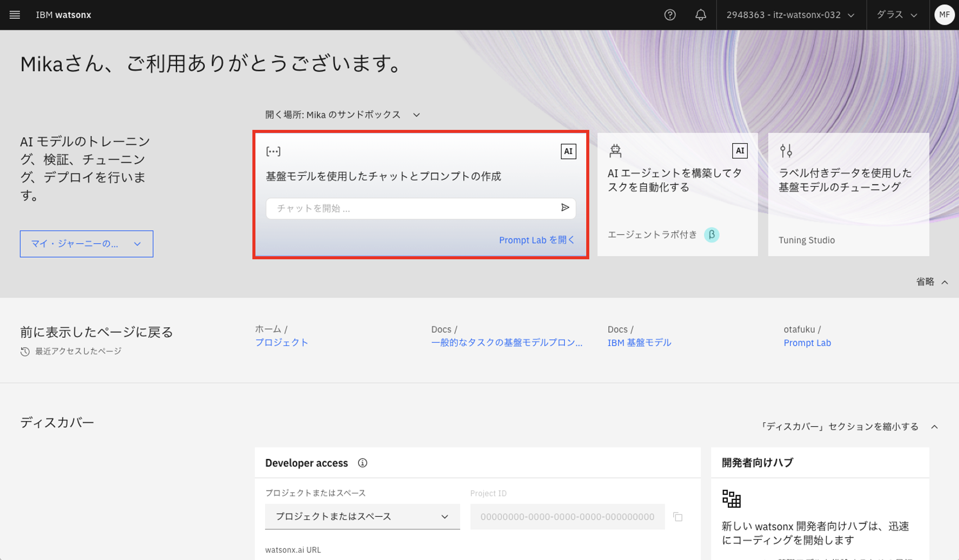Open the プロジェクトまたはスペース combo box
Image resolution: width=959 pixels, height=560 pixels.
[x=362, y=517]
